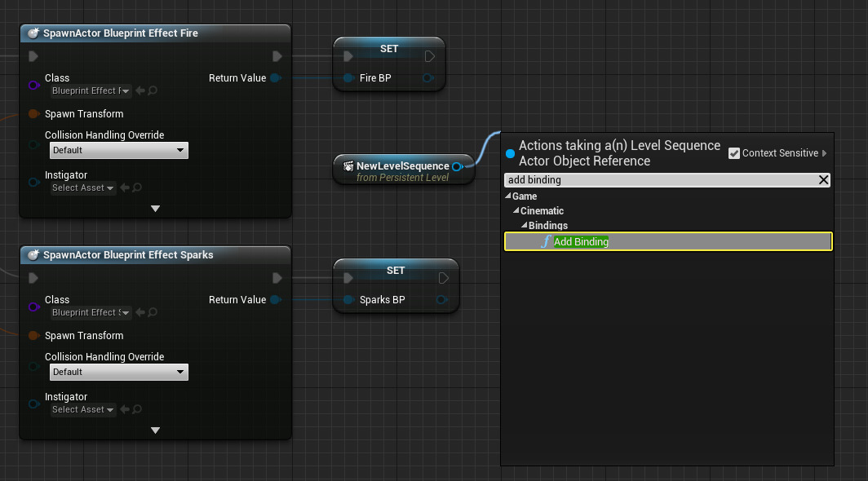Click use-selected arrow icon beside Sparks node Class
868x481 pixels.
[x=140, y=312]
